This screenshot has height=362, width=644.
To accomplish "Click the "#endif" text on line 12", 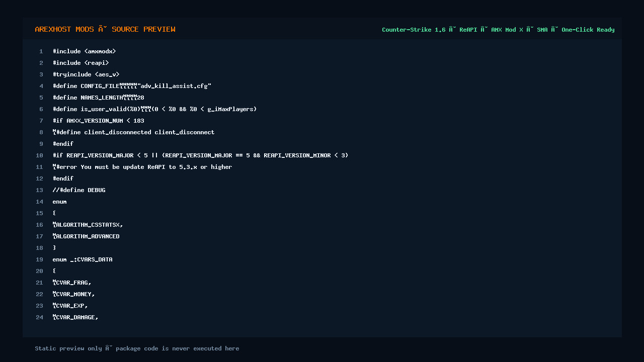I will (x=63, y=178).
